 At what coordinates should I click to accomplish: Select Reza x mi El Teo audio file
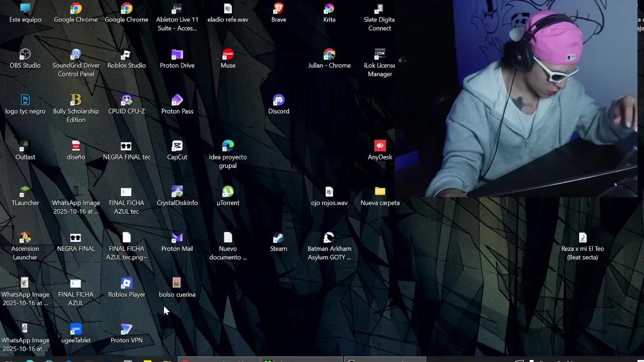tap(583, 246)
